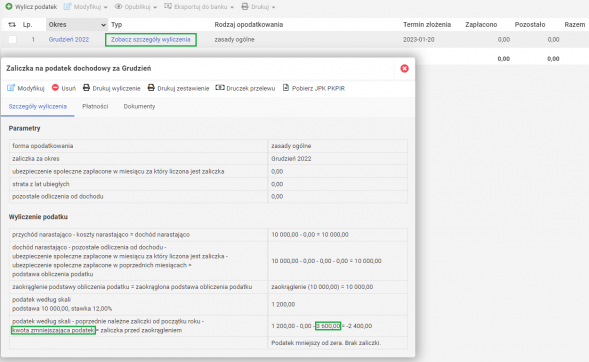The height and width of the screenshot is (362, 589).
Task: Click the Usuń button label in dialog
Action: pos(69,88)
